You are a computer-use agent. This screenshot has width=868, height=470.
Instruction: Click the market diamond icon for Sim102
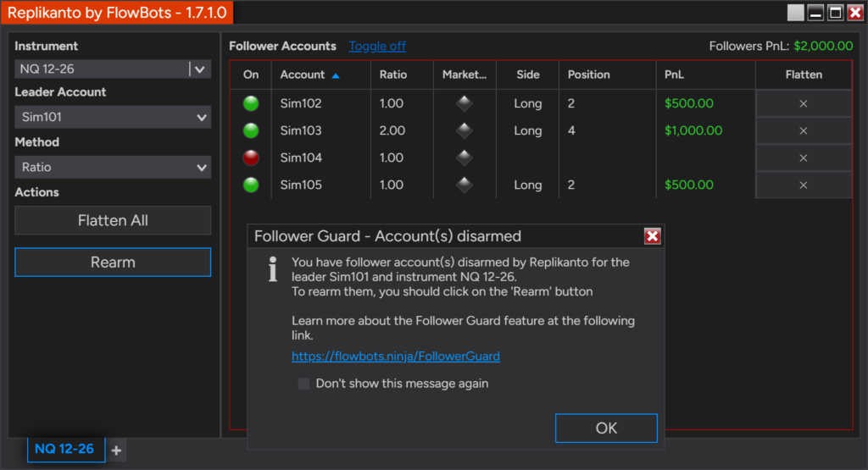coord(464,103)
